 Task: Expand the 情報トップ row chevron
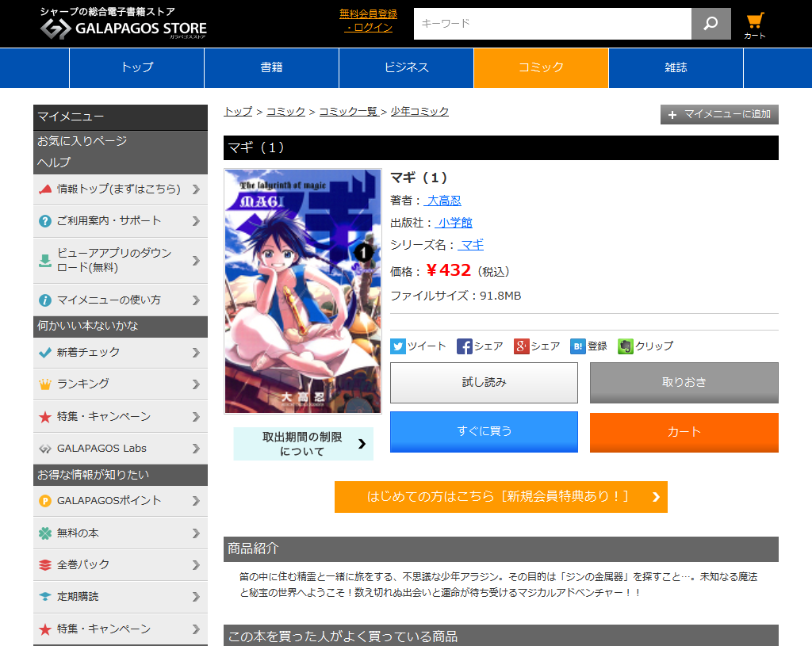tap(196, 189)
